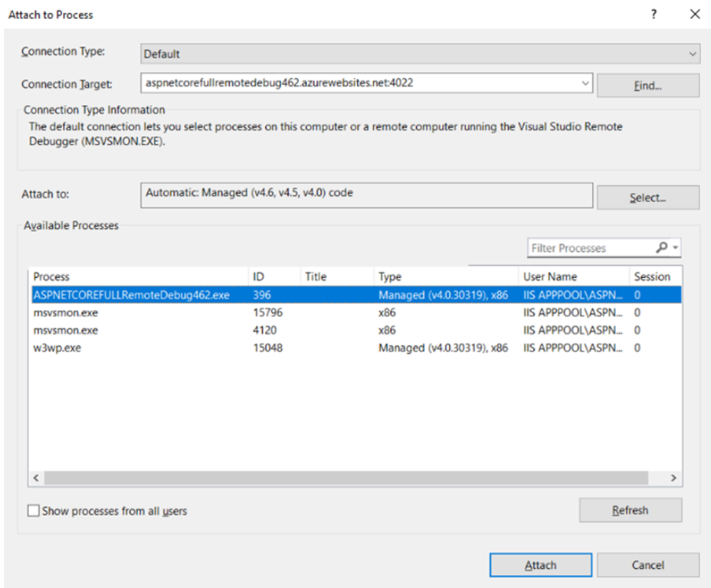Open the Connection Type dropdown
Screen dimensions: 711x588
point(420,54)
